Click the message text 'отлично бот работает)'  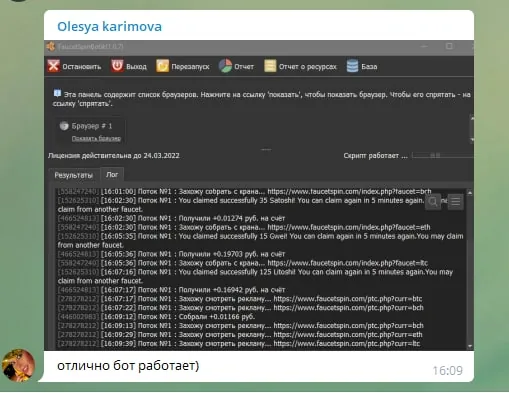pyautogui.click(x=128, y=366)
